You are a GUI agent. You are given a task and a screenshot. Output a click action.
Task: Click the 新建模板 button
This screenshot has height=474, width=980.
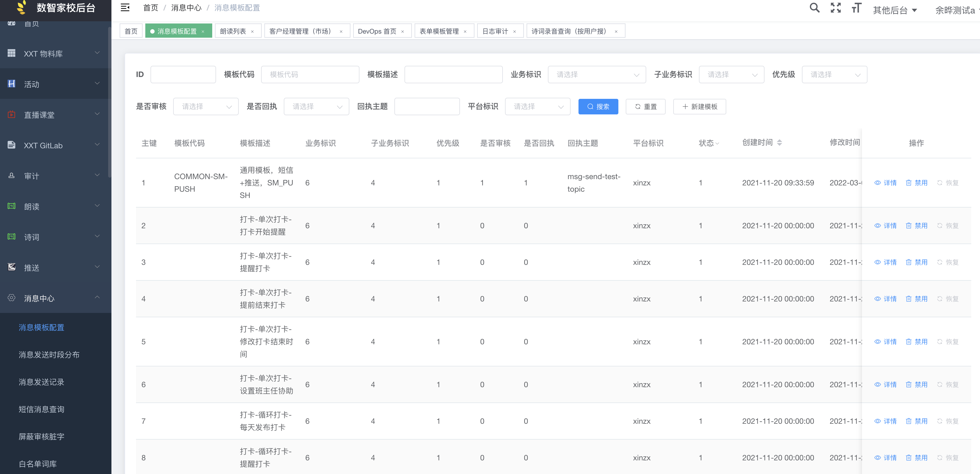coord(699,106)
